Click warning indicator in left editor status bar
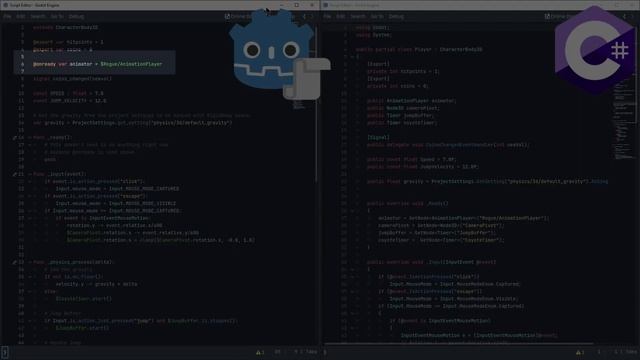Image resolution: width=640 pixels, height=360 pixels. coord(260,352)
